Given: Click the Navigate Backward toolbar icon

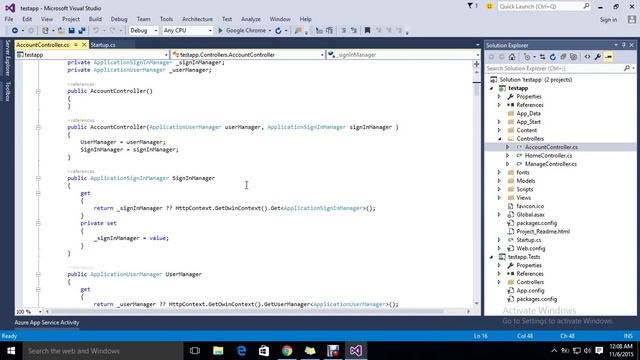Looking at the screenshot, I should tap(15, 31).
